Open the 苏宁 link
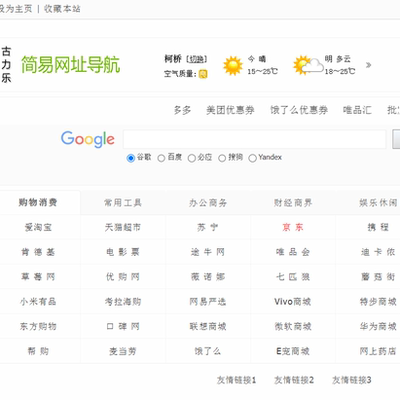The width and height of the screenshot is (400, 400). tap(208, 227)
